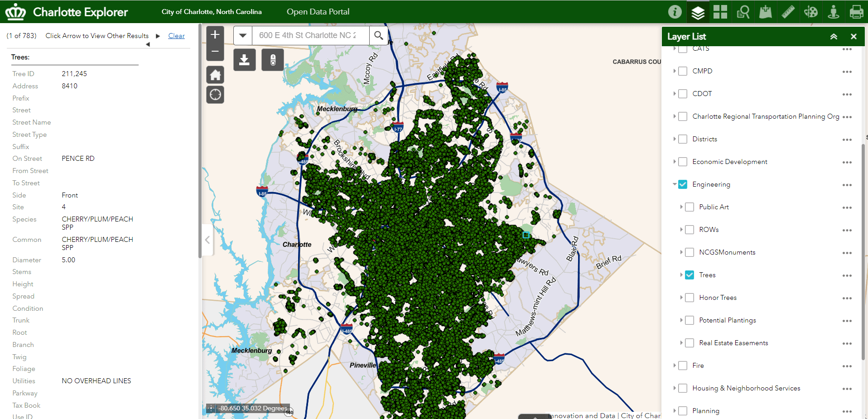Click the address search input field
The width and height of the screenshot is (868, 419).
310,35
